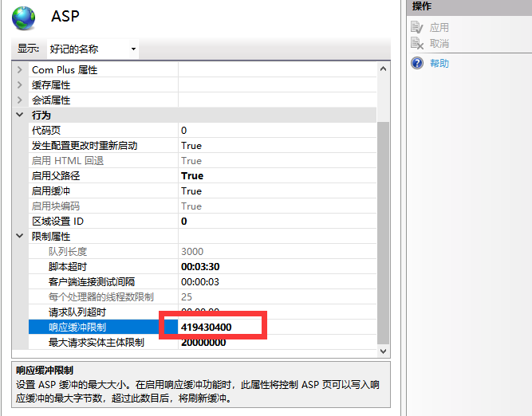Open the 好记的名称 display dropdown
The width and height of the screenshot is (532, 416).
coord(93,49)
